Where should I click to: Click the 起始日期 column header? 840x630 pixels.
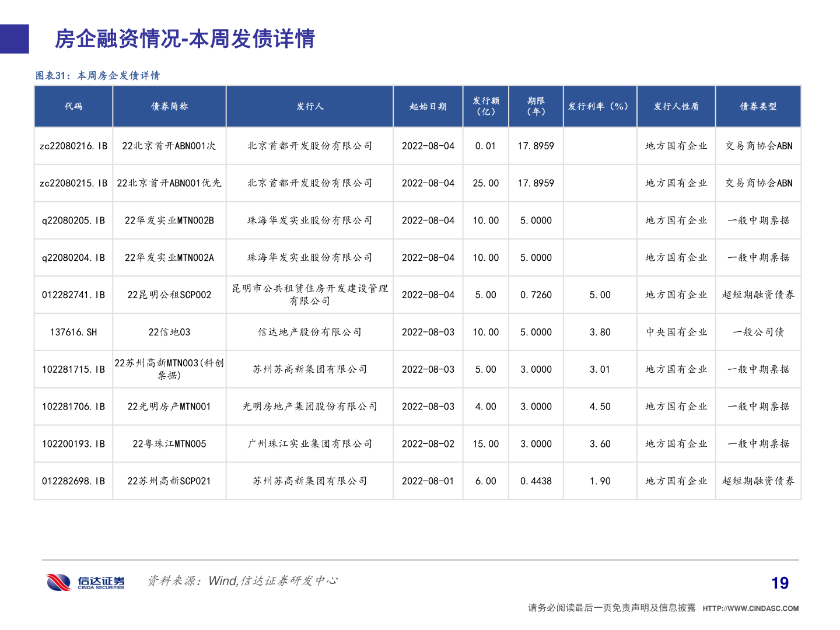[428, 106]
